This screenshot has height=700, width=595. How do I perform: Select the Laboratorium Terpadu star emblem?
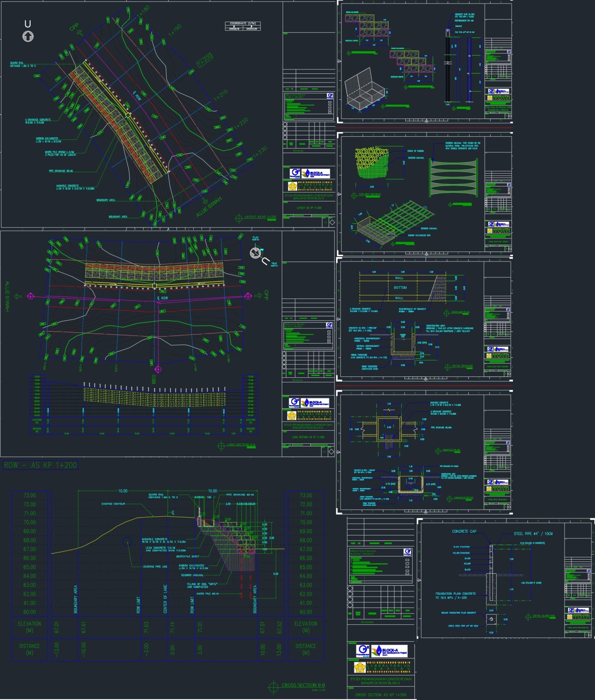coord(293,186)
